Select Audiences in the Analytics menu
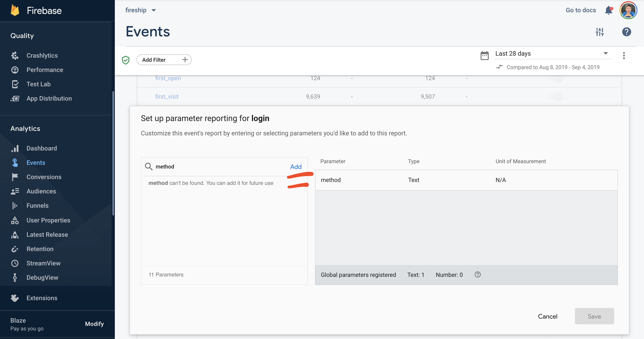The height and width of the screenshot is (339, 644). 41,191
